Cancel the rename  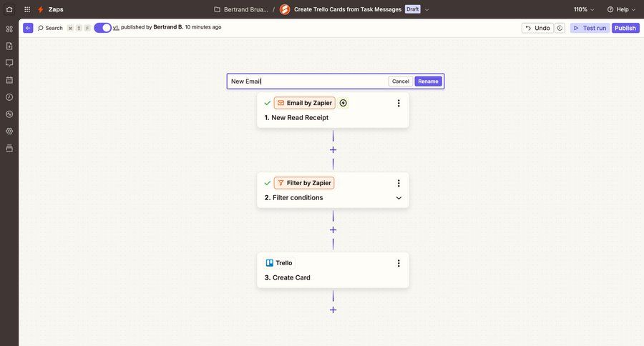pyautogui.click(x=401, y=81)
